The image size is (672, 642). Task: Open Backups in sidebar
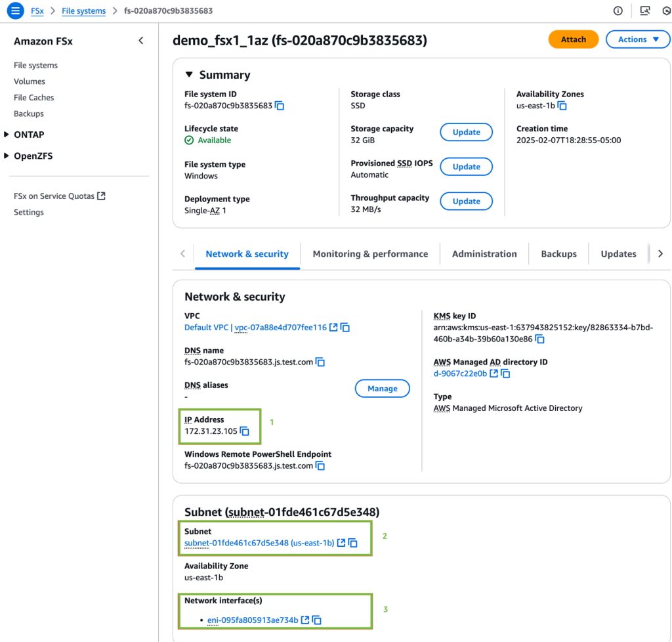[x=29, y=114]
